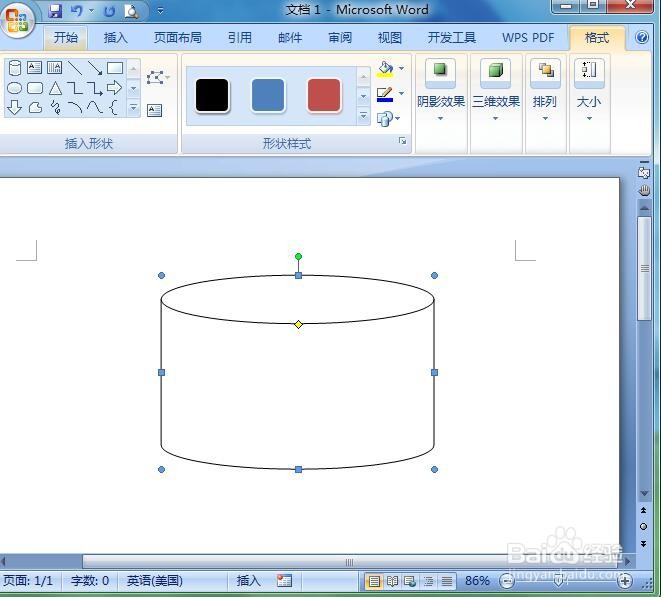Open the shape fill color dropdown arrow
This screenshot has height=597, width=661.
point(401,68)
